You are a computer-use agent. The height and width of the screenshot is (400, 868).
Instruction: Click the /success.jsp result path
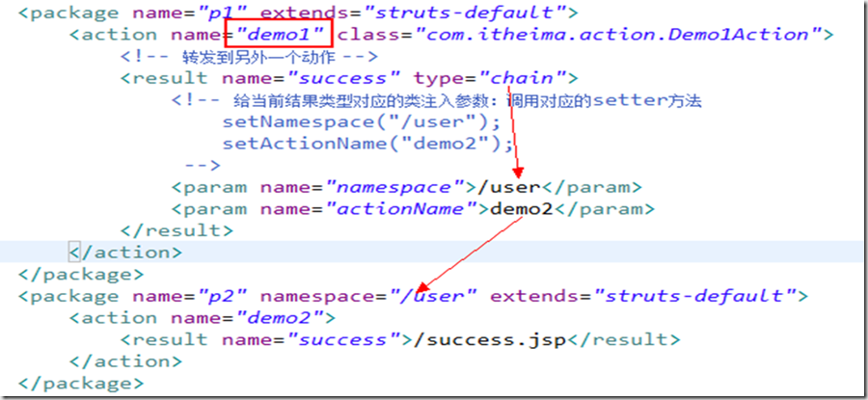[x=489, y=339]
